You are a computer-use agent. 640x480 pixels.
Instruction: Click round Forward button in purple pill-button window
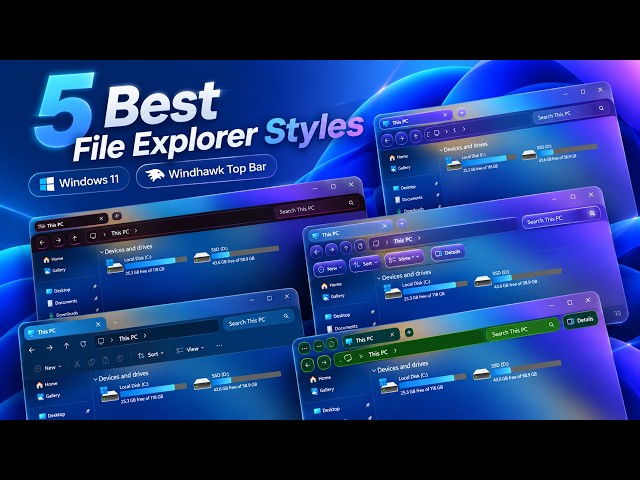click(x=331, y=249)
